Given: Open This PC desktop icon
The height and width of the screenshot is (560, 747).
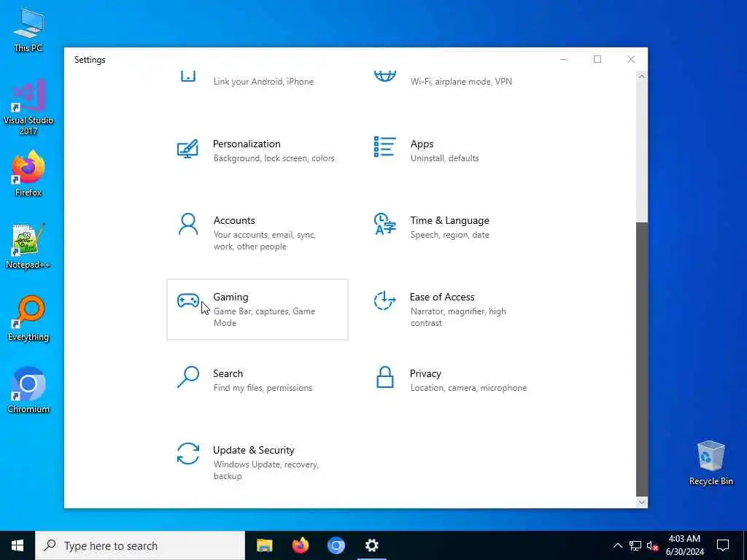Looking at the screenshot, I should pos(28,29).
